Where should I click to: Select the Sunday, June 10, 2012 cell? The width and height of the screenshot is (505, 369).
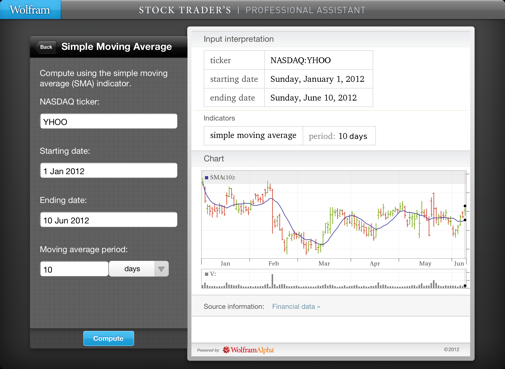pyautogui.click(x=318, y=98)
